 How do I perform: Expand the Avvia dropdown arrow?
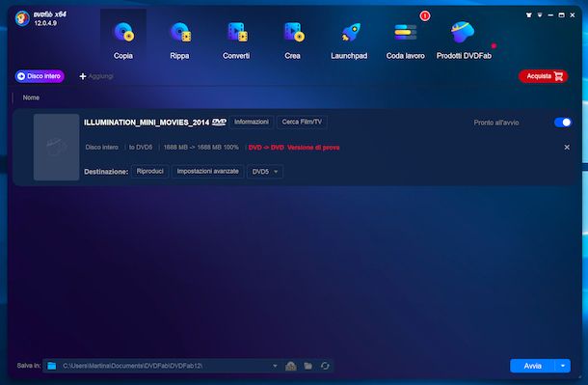pos(563,366)
